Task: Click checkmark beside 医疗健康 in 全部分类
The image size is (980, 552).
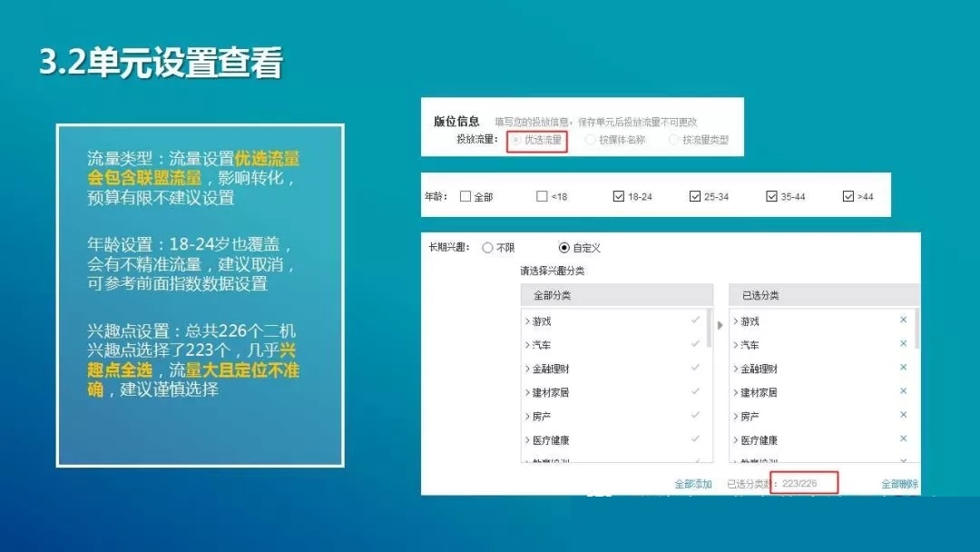Action: coord(695,439)
